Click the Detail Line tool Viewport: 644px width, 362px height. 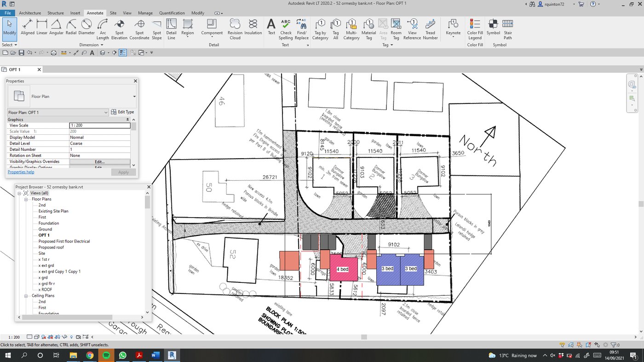pos(171,29)
